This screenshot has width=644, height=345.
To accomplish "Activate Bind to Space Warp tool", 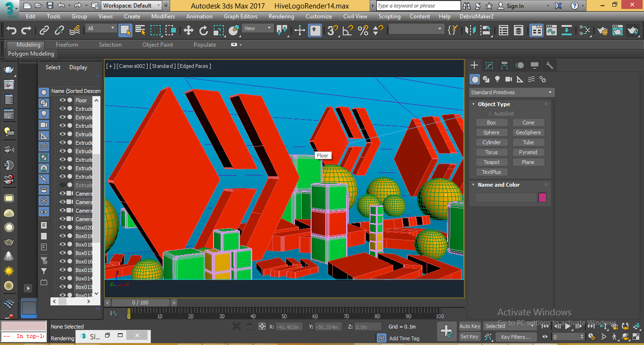I will [74, 31].
